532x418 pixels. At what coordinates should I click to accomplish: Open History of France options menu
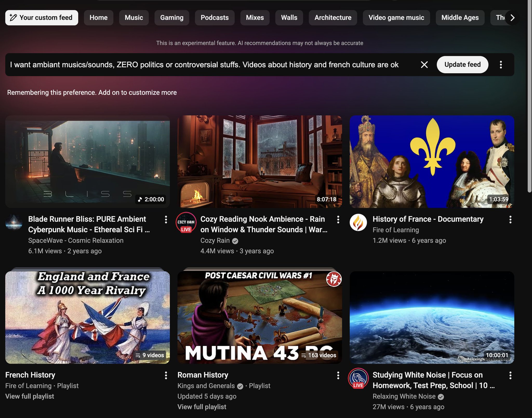click(x=510, y=220)
